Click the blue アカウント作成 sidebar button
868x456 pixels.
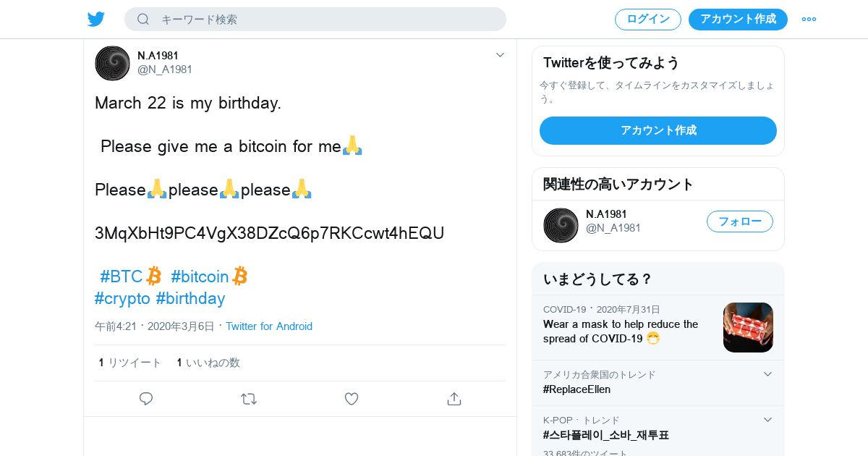(x=658, y=130)
